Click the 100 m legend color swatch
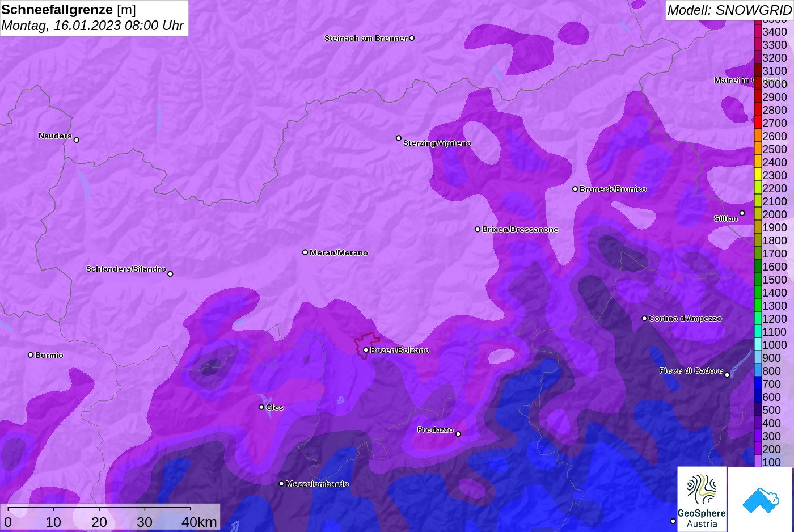Screen dimensions: 794x532 758,462
